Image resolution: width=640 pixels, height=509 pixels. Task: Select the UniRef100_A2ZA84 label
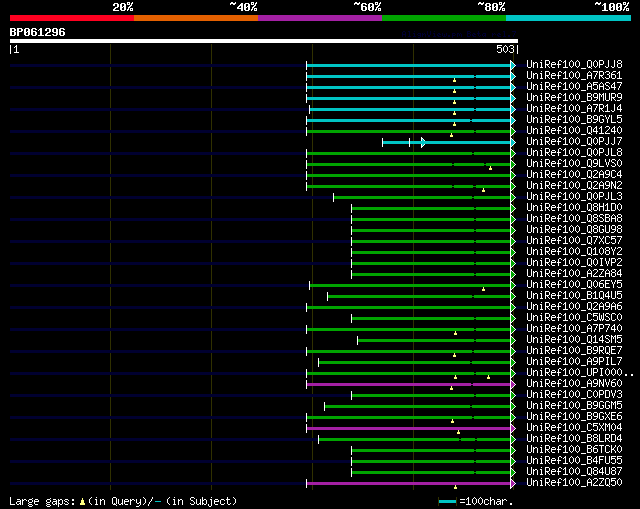574,273
